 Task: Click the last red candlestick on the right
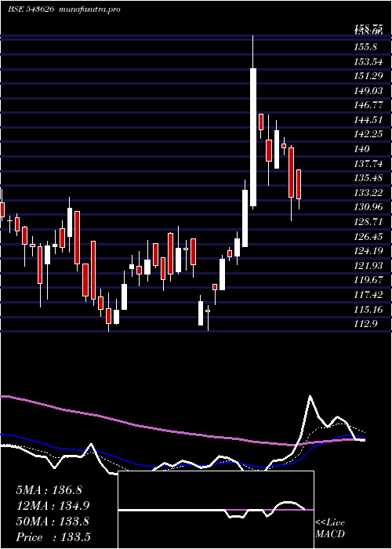[299, 184]
